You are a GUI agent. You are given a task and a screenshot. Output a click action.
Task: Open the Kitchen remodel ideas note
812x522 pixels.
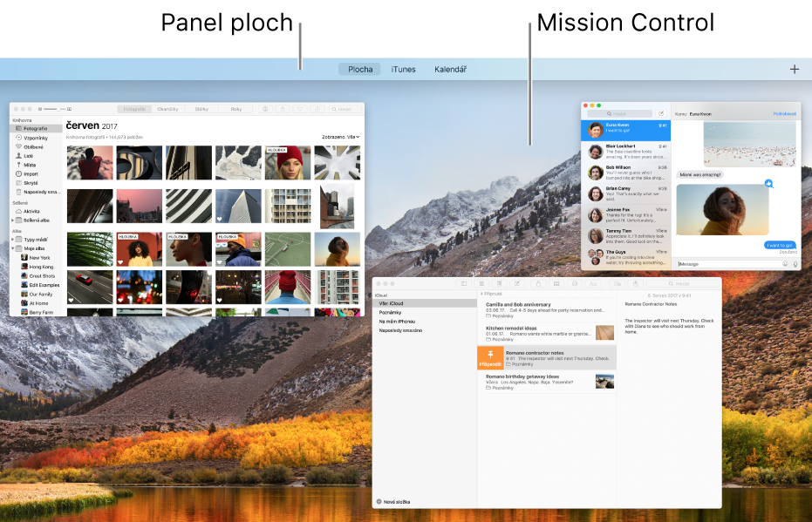coord(548,333)
